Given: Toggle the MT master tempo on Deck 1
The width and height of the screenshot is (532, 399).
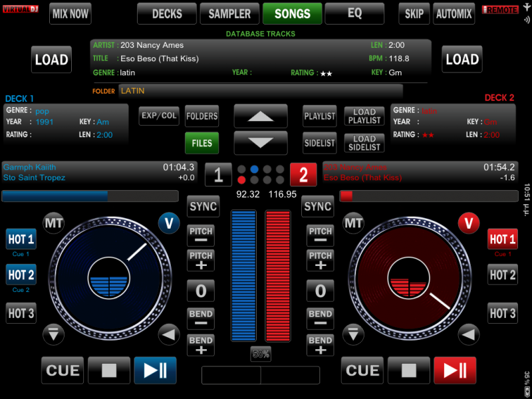Looking at the screenshot, I should (54, 223).
